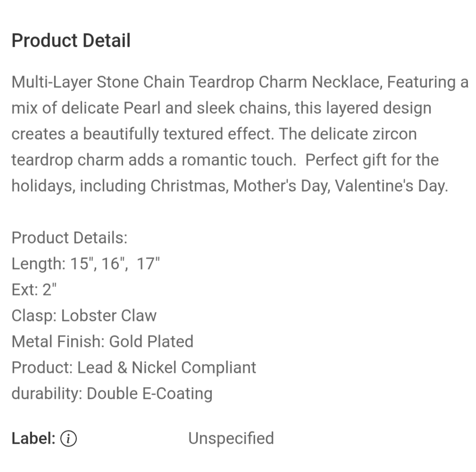Image resolution: width=476 pixels, height=472 pixels.
Task: Click the Length: 15", 16", 17" line
Action: point(86,263)
